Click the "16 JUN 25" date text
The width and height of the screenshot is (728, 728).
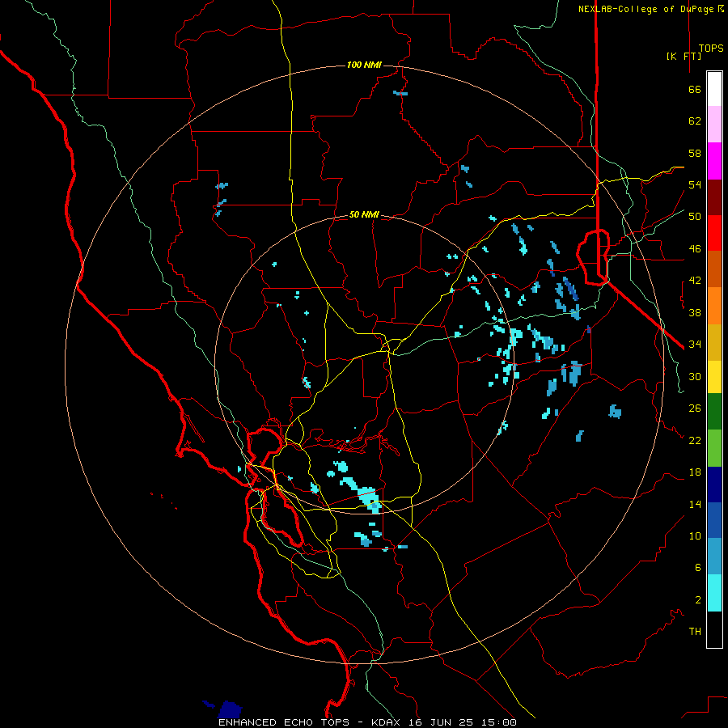pos(441,722)
